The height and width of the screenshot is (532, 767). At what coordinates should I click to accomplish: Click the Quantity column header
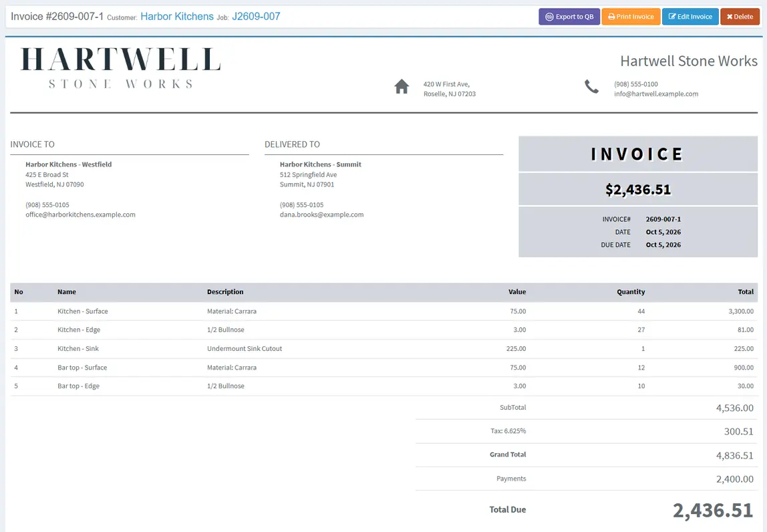(x=631, y=291)
